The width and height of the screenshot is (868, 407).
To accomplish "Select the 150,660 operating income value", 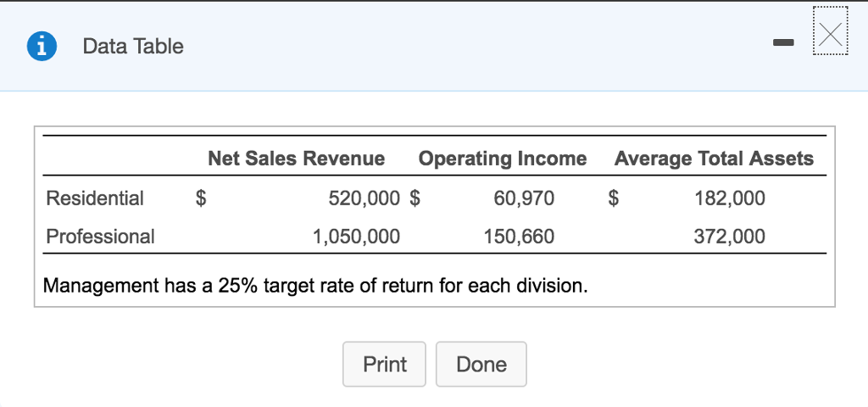I will (519, 237).
